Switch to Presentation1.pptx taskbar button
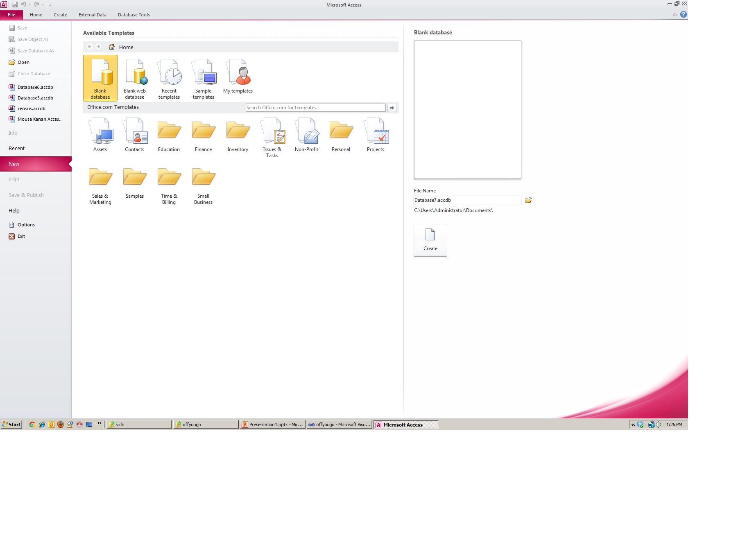The width and height of the screenshot is (747, 560). click(273, 425)
